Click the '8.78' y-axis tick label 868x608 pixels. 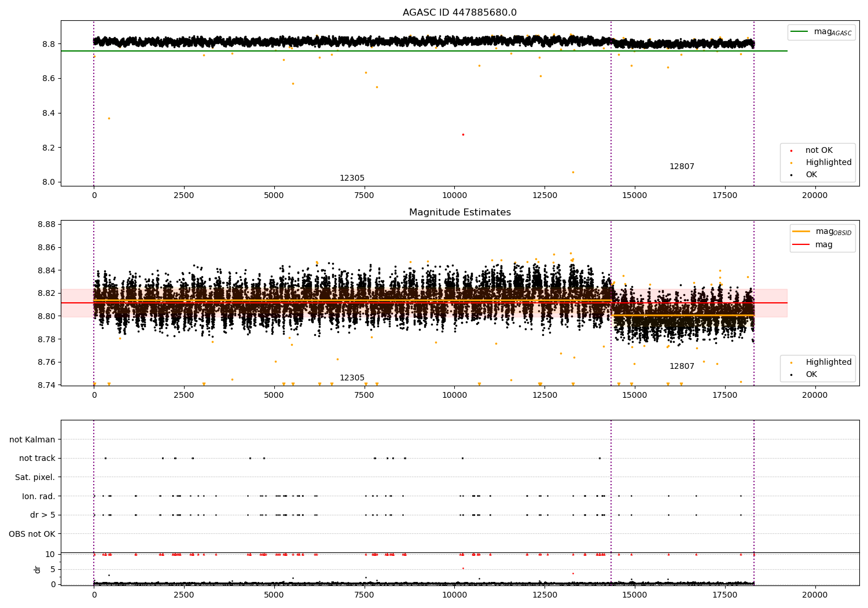[47, 339]
